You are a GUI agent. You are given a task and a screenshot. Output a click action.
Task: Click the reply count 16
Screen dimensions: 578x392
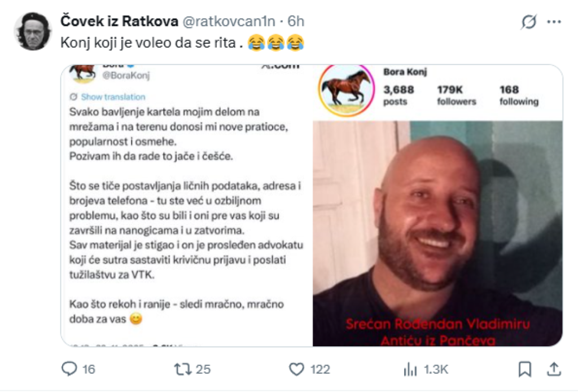coord(89,369)
